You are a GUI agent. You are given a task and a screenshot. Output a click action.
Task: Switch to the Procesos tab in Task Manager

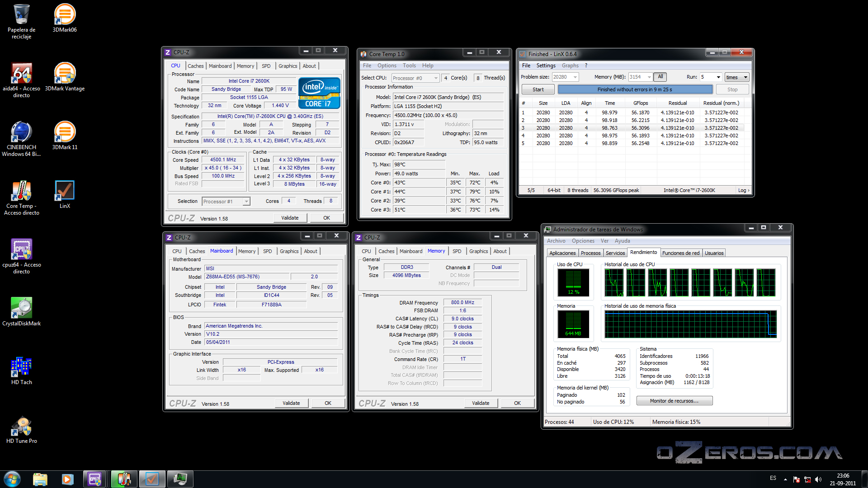click(590, 253)
